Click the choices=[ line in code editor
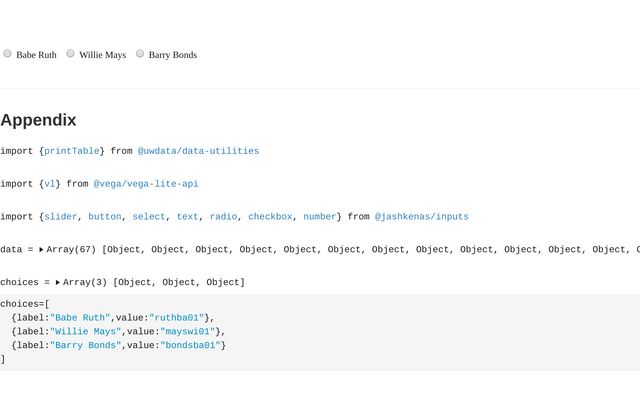Viewport: 640px width, 400px height. pyautogui.click(x=24, y=304)
